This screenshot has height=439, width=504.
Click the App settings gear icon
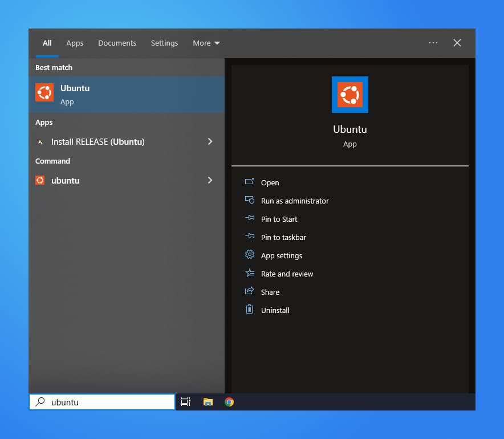click(249, 255)
